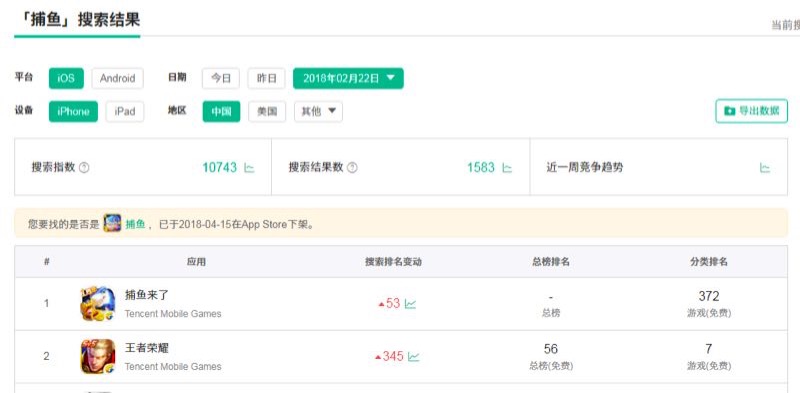Click search index value 10743
Image resolution: width=800 pixels, height=393 pixels.
[x=220, y=167]
